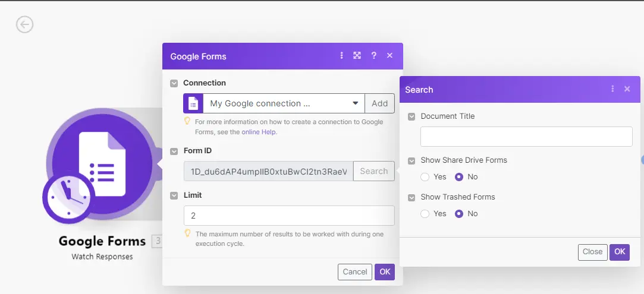This screenshot has height=294, width=644.
Task: Confirm the Search panel with OK
Action: click(x=620, y=252)
